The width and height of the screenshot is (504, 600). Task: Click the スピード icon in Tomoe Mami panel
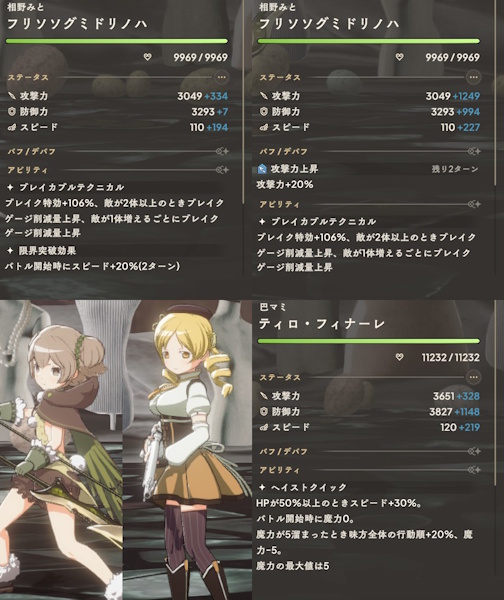(x=263, y=427)
